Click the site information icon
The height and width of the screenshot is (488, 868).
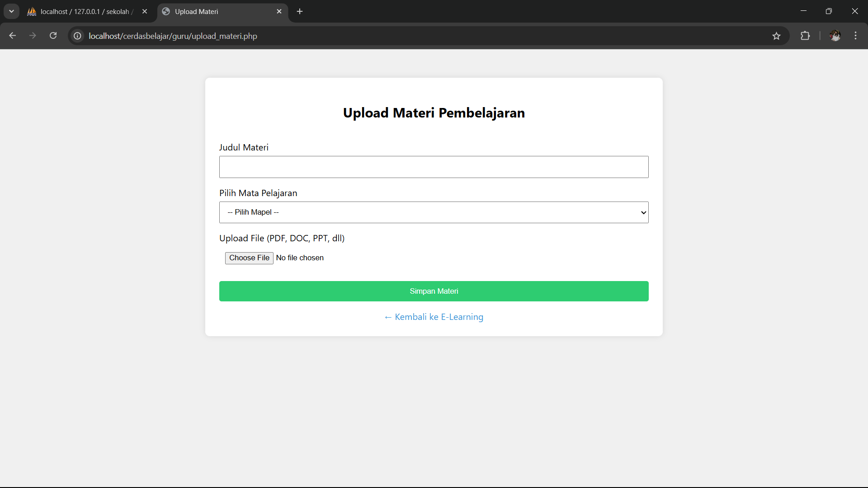pos(78,36)
